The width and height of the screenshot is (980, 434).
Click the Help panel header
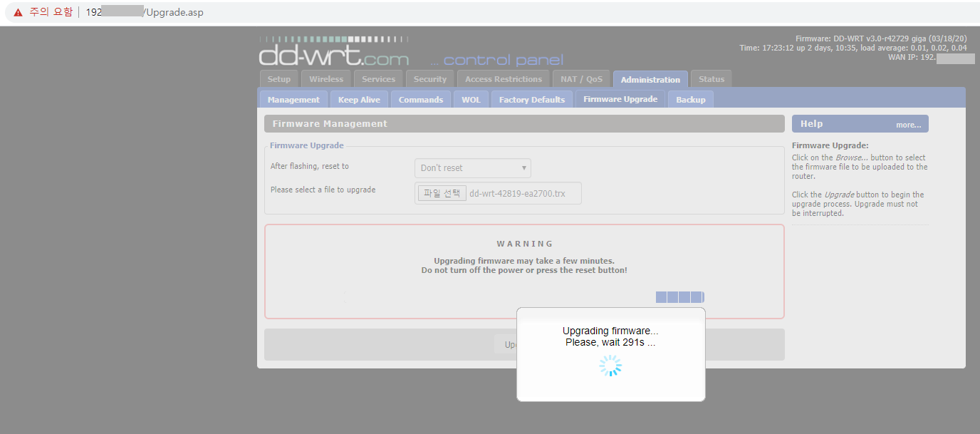[860, 124]
